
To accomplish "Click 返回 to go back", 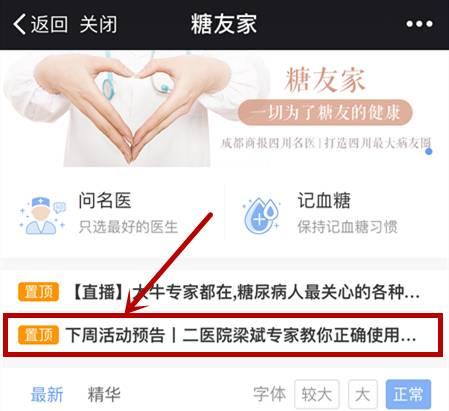I will click(x=49, y=24).
